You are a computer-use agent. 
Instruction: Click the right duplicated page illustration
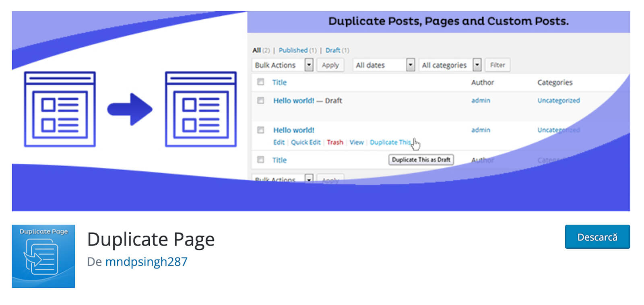pyautogui.click(x=200, y=109)
